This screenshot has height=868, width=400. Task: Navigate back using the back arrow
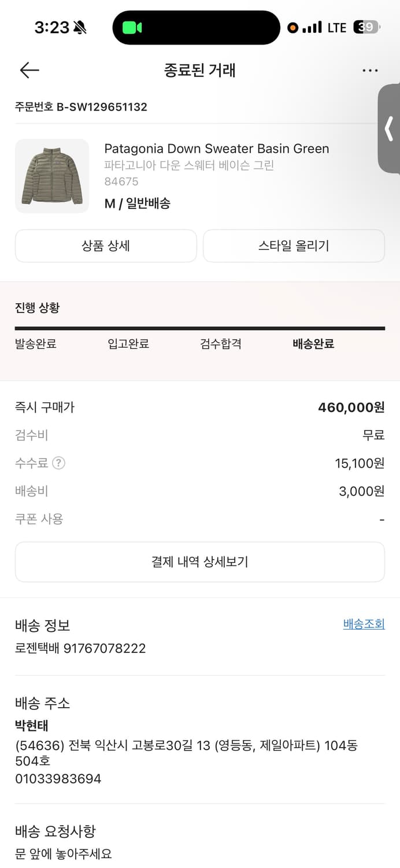(x=28, y=70)
